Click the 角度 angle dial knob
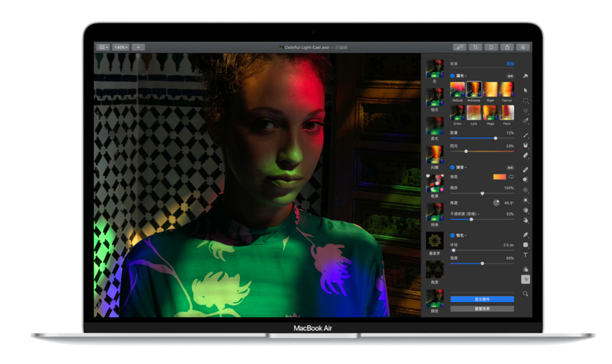This screenshot has height=364, width=612. 496,203
